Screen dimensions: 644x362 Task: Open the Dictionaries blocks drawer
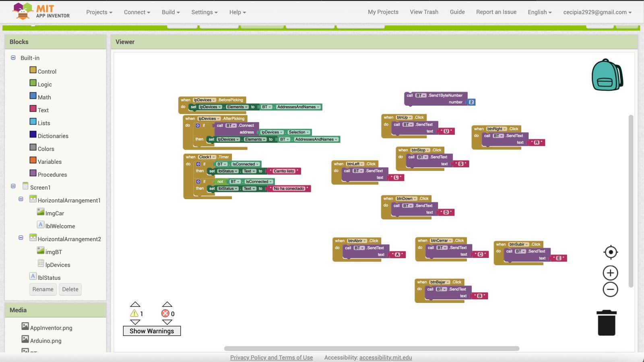coord(53,136)
